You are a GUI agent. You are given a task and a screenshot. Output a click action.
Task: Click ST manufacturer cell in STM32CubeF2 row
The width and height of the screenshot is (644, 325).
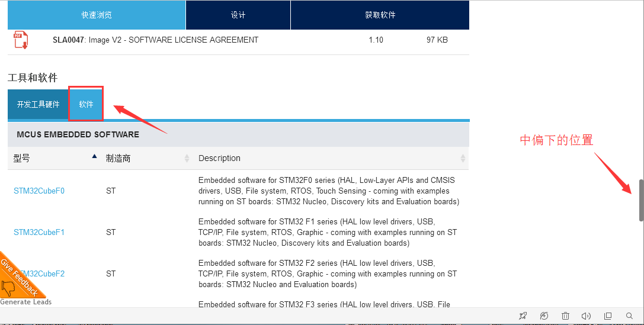click(x=111, y=273)
